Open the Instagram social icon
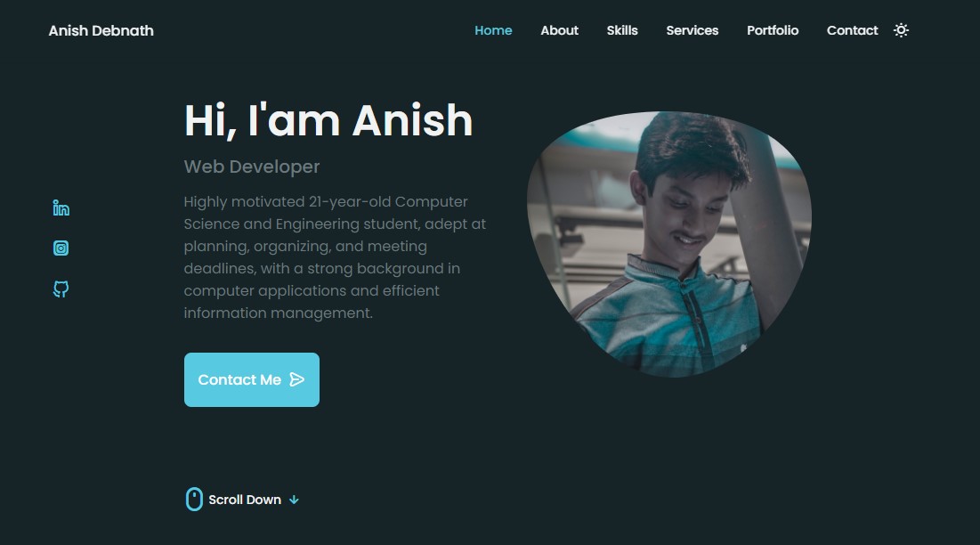980x545 pixels. [x=61, y=248]
